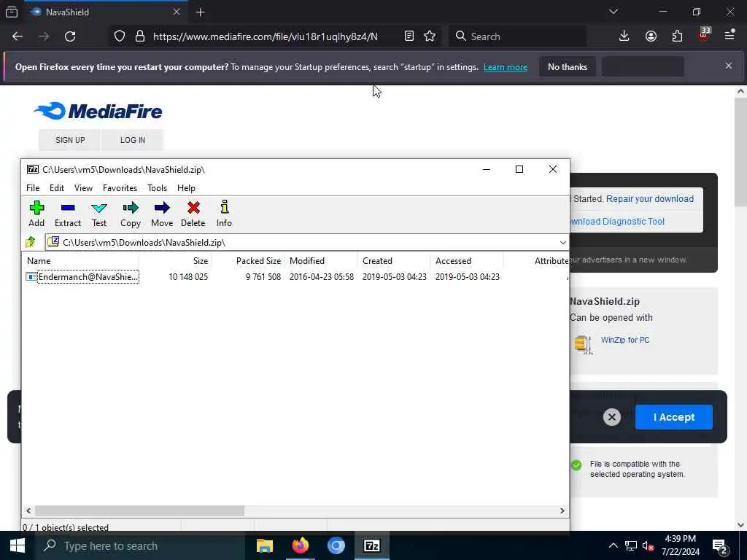
Task: Extract files using the Extract tool
Action: point(68,214)
